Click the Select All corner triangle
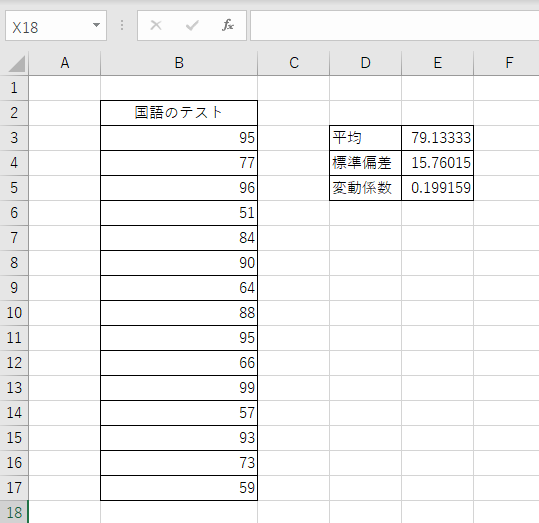Screen dimensions: 539x523 coord(16,64)
